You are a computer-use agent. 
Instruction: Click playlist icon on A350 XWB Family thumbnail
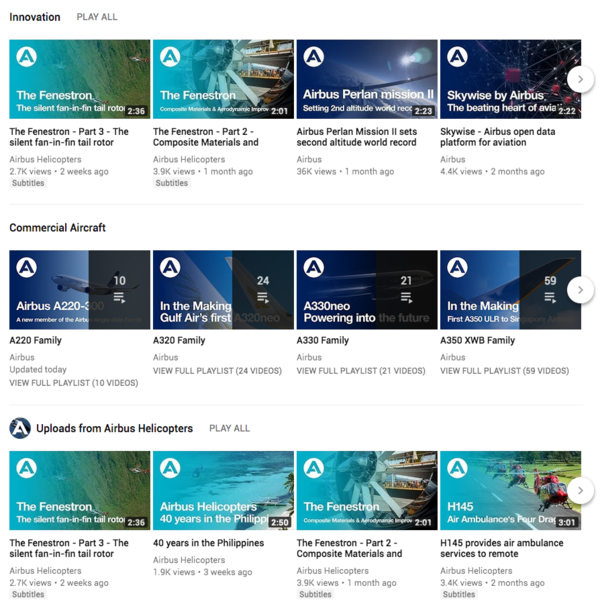click(x=550, y=298)
